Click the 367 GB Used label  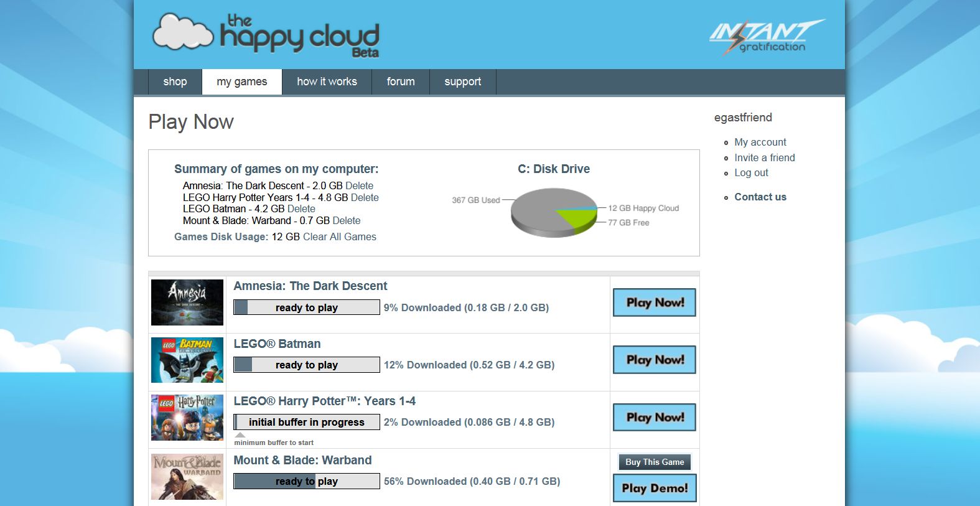pos(476,200)
